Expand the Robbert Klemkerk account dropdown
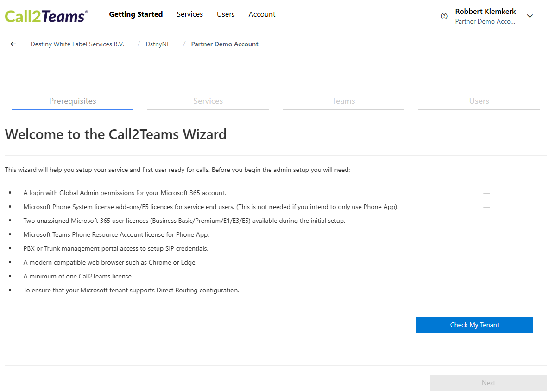The image size is (549, 392). [x=530, y=16]
